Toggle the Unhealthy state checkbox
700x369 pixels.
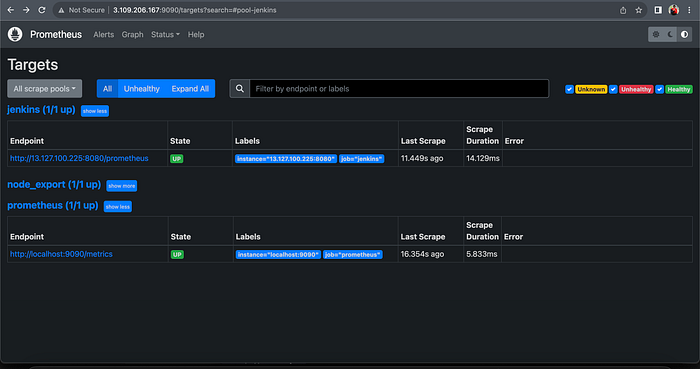[x=613, y=89]
